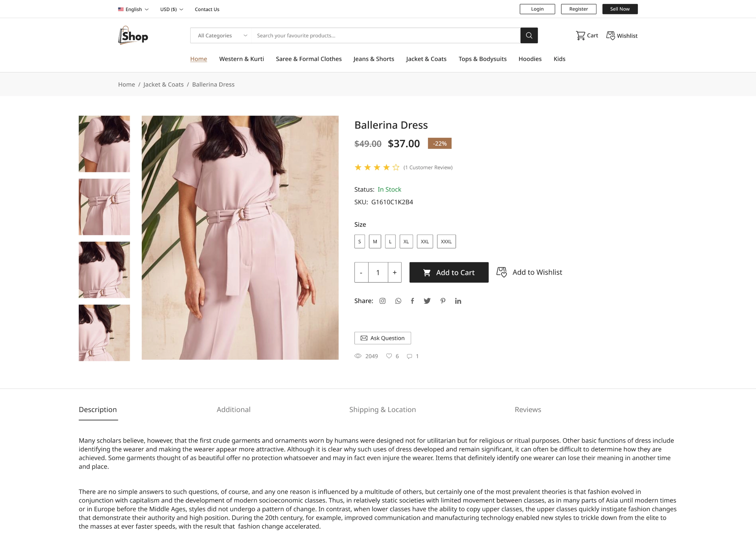Select size M for the dress
Screen dimensions: 756x534
(x=375, y=241)
